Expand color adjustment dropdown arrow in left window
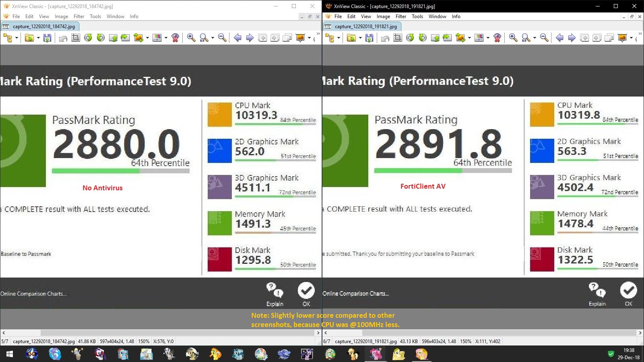Image resolution: width=644 pixels, height=362 pixels. click(x=166, y=38)
